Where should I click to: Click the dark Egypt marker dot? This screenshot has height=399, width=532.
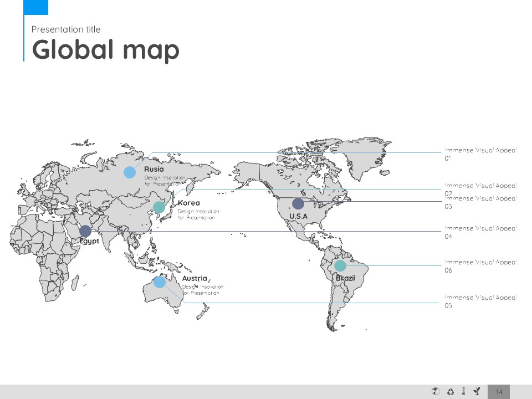pyautogui.click(x=85, y=231)
